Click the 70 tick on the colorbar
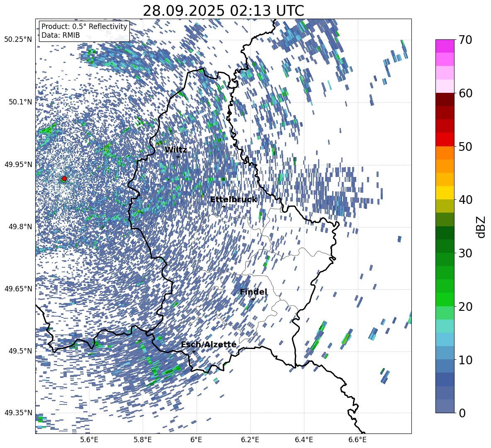Screen dimensions: 491x448 [465, 40]
